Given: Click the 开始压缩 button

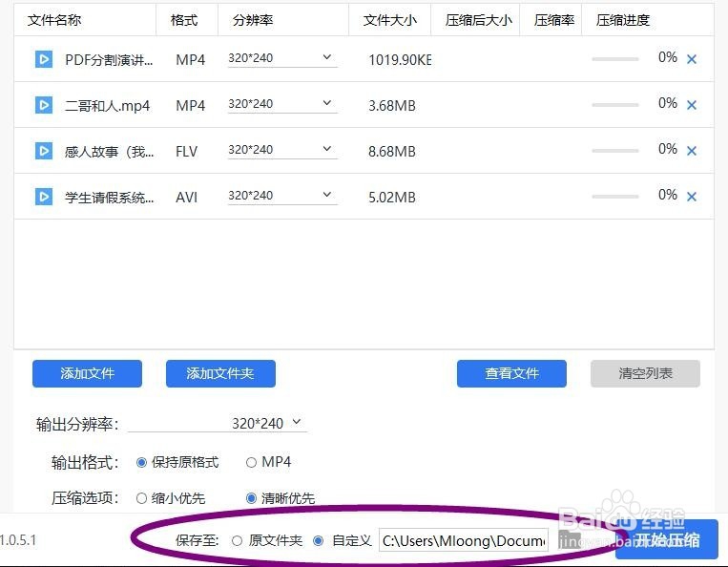Looking at the screenshot, I should click(x=667, y=539).
